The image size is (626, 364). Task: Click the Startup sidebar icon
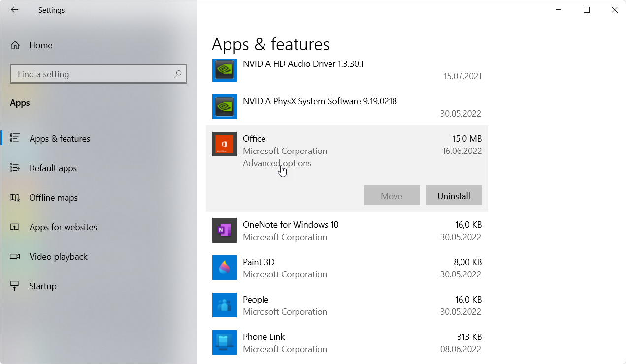point(15,286)
